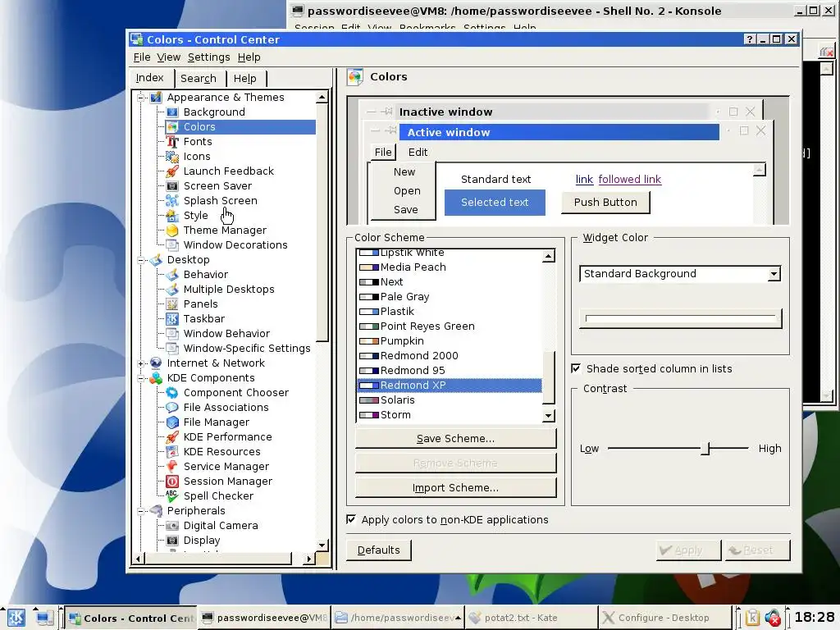Select the Plastik color scheme
840x630 pixels.
pyautogui.click(x=450, y=311)
